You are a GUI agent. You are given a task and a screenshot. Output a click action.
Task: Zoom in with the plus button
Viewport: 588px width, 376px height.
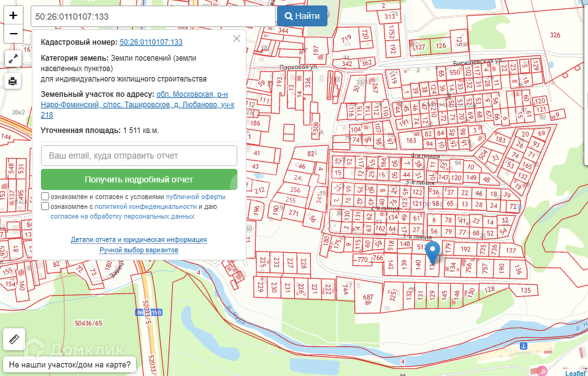click(x=13, y=15)
